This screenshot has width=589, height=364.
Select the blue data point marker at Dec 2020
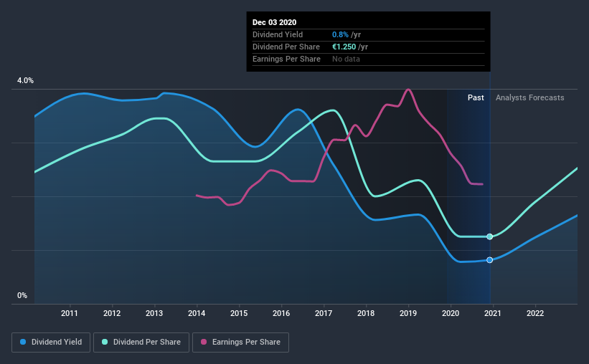tap(489, 260)
